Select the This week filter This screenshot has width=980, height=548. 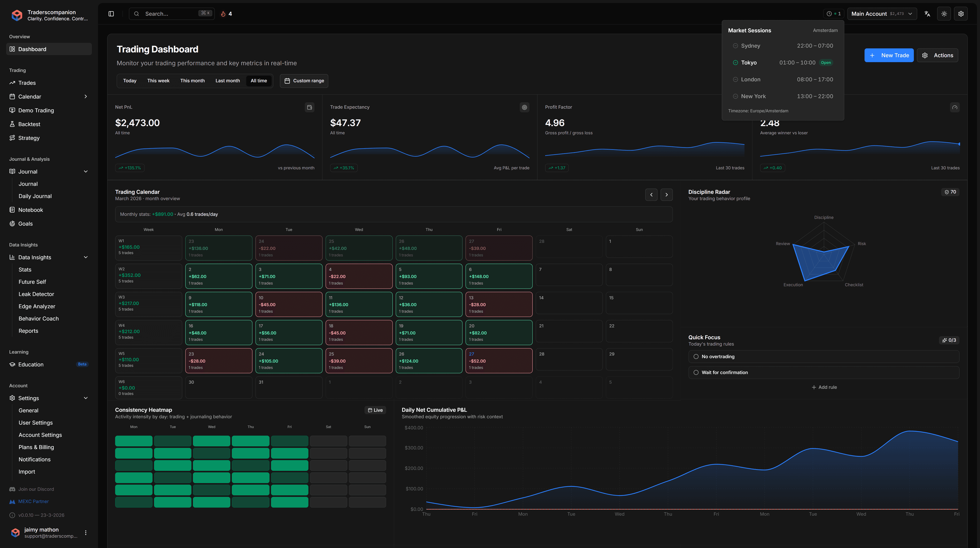(x=158, y=81)
